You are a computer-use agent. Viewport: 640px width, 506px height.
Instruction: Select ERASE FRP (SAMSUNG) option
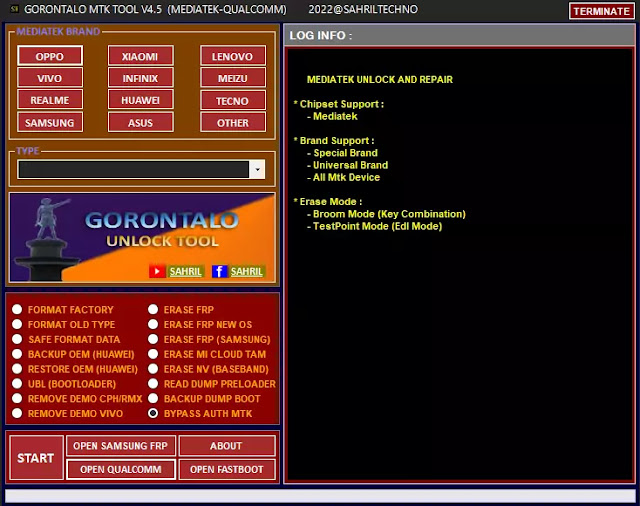point(153,339)
